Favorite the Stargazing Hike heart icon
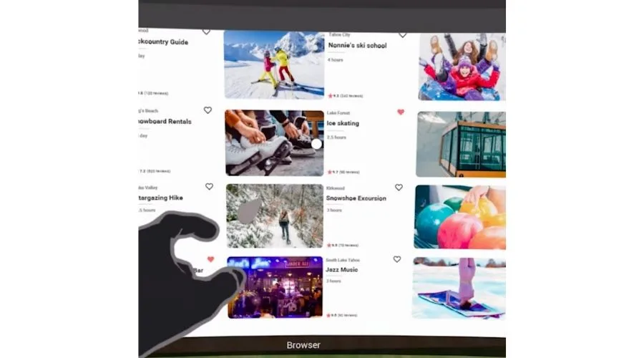The height and width of the screenshot is (358, 644). point(209,186)
